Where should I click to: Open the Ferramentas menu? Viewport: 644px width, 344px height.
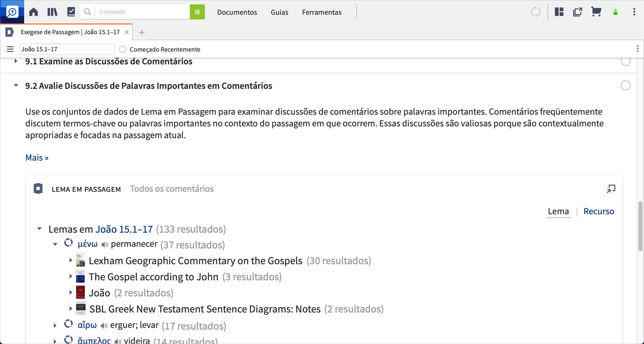pyautogui.click(x=322, y=12)
